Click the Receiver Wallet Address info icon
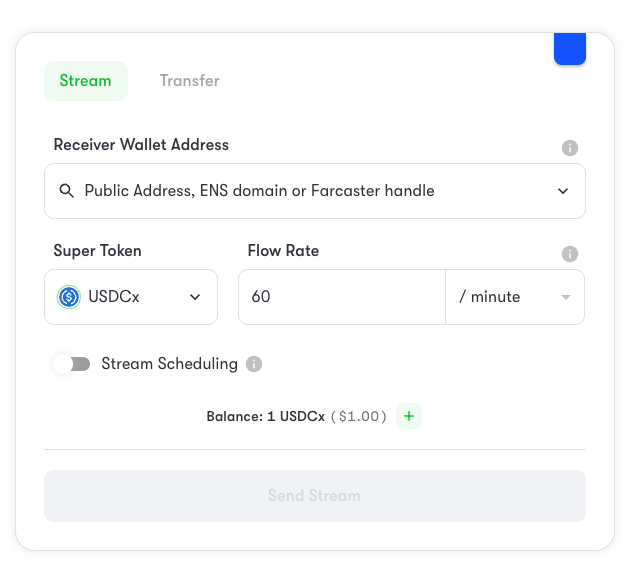The image size is (637, 571). [570, 148]
